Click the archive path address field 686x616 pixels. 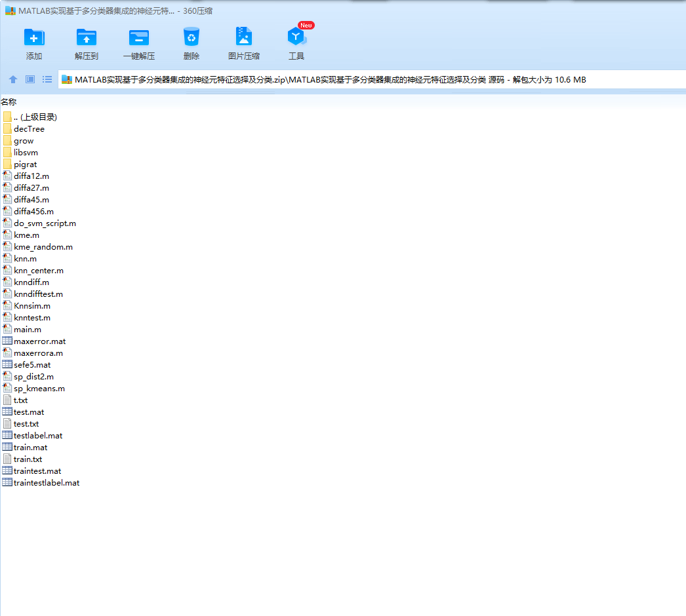(372, 79)
